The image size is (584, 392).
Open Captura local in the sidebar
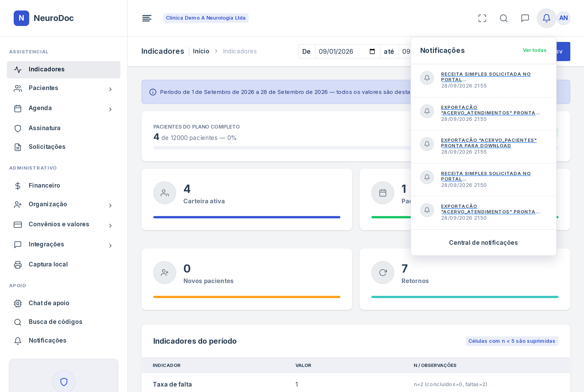pos(64,265)
